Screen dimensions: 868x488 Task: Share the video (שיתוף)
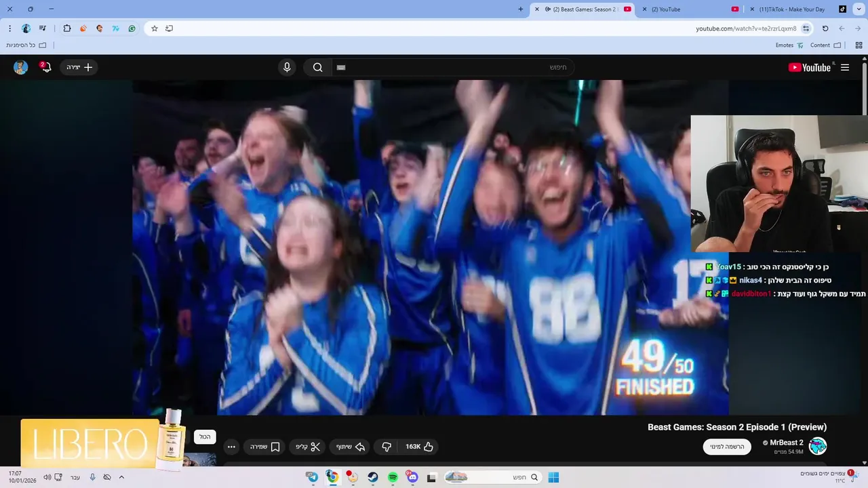(x=351, y=447)
